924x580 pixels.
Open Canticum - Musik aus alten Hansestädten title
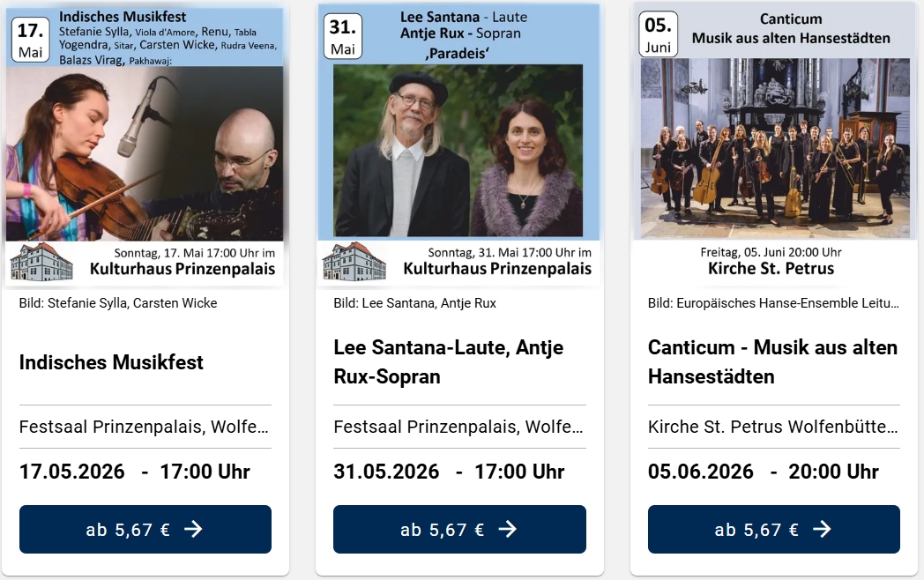pos(772,362)
